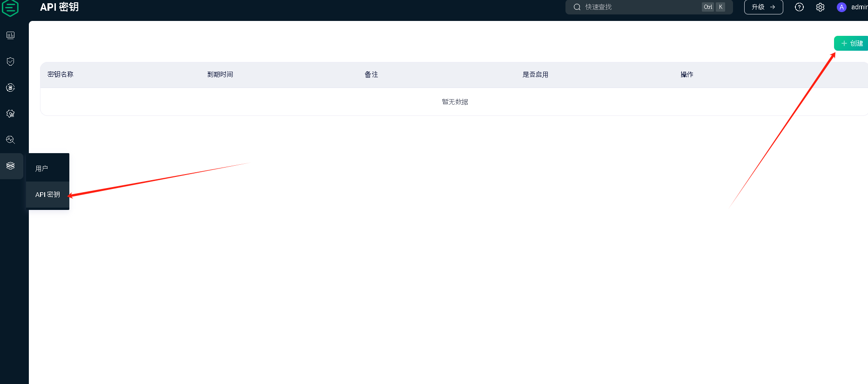Click the 密钥名称 column header
Screen dimensions: 868x384
coord(61,74)
